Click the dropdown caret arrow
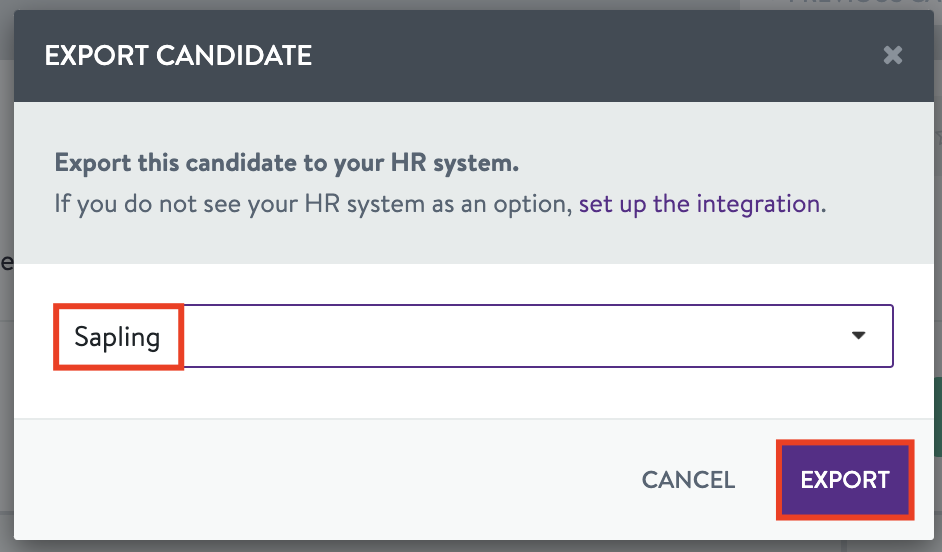Viewport: 942px width, 552px height. coord(858,336)
